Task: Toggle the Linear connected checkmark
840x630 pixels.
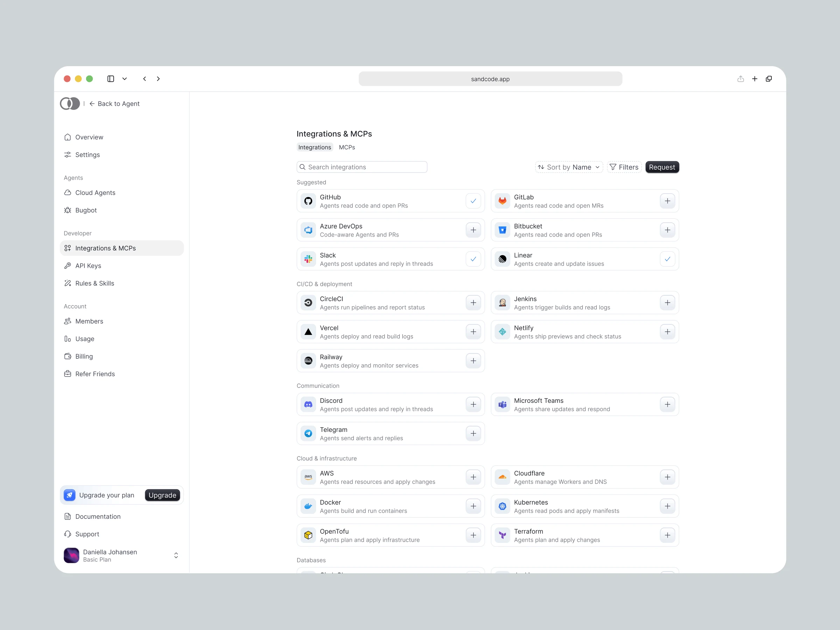Action: (667, 259)
